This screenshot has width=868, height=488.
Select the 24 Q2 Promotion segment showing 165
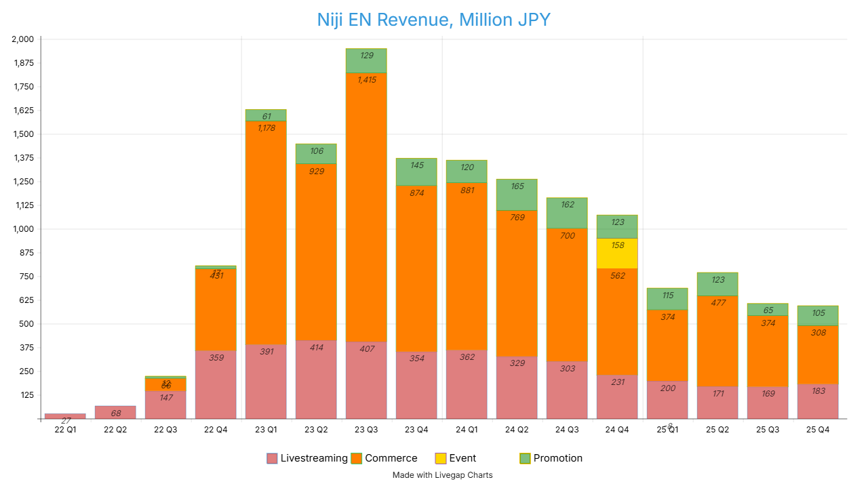pos(517,195)
